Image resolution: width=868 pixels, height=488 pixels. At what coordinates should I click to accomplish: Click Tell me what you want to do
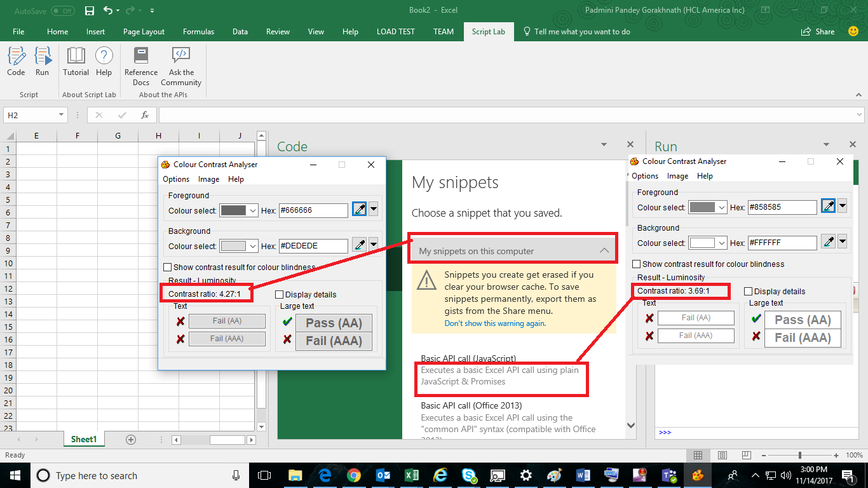click(576, 31)
